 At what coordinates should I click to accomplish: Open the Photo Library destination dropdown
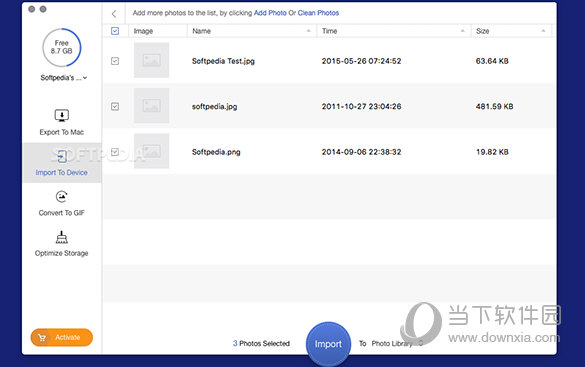point(397,343)
